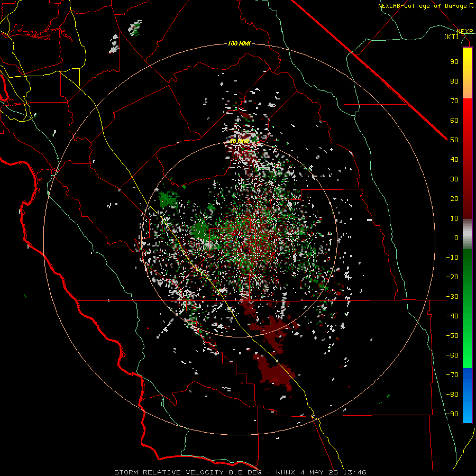Click the 20 value on velocity scale

tap(454, 198)
